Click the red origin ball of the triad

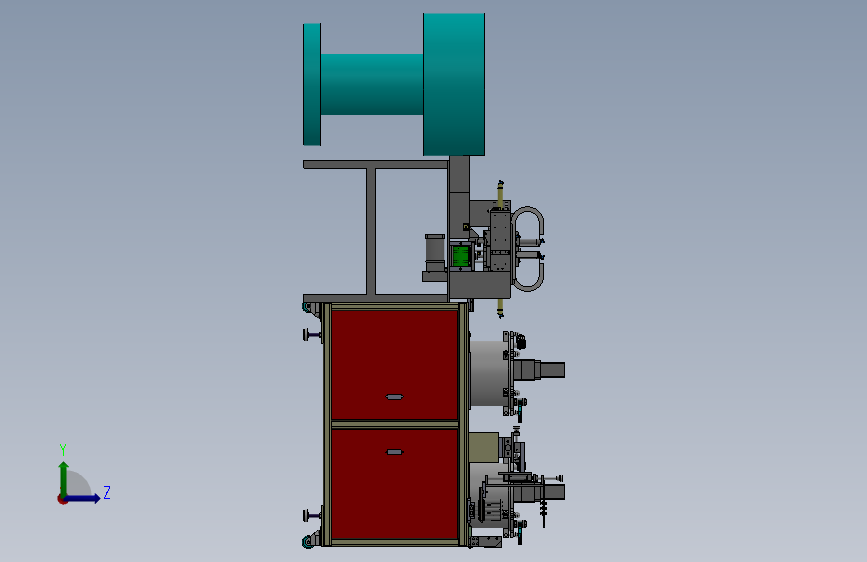(62, 499)
